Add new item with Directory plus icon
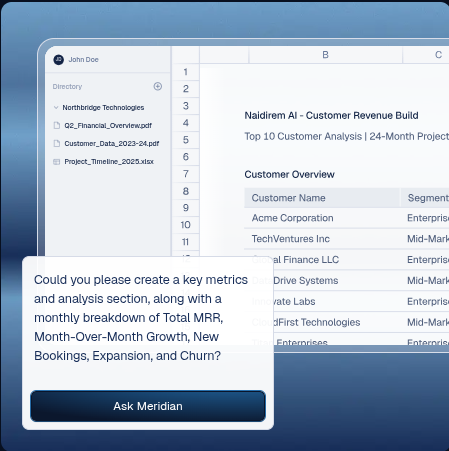Screen dimensions: 449x451 click(158, 86)
